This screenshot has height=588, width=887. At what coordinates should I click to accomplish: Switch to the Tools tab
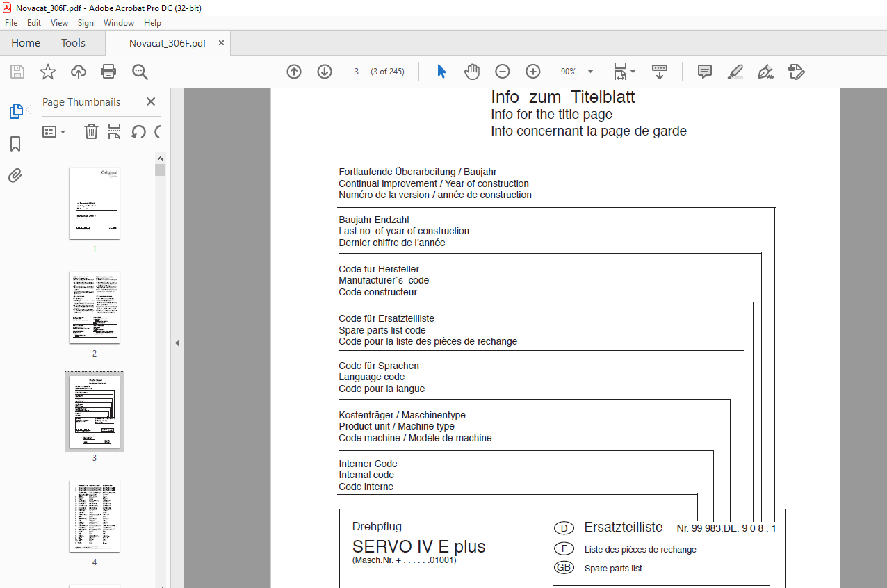tap(73, 43)
